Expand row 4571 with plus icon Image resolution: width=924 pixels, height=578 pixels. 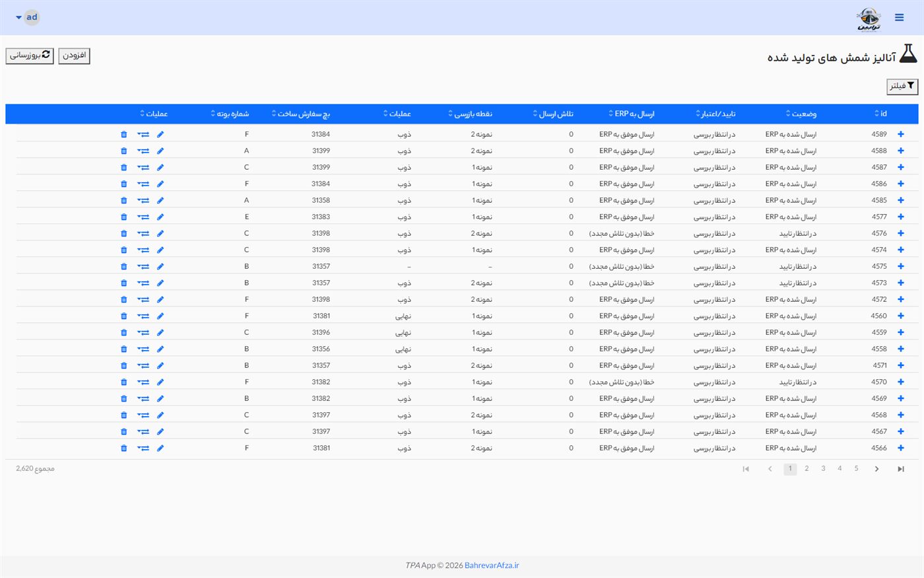pyautogui.click(x=901, y=365)
